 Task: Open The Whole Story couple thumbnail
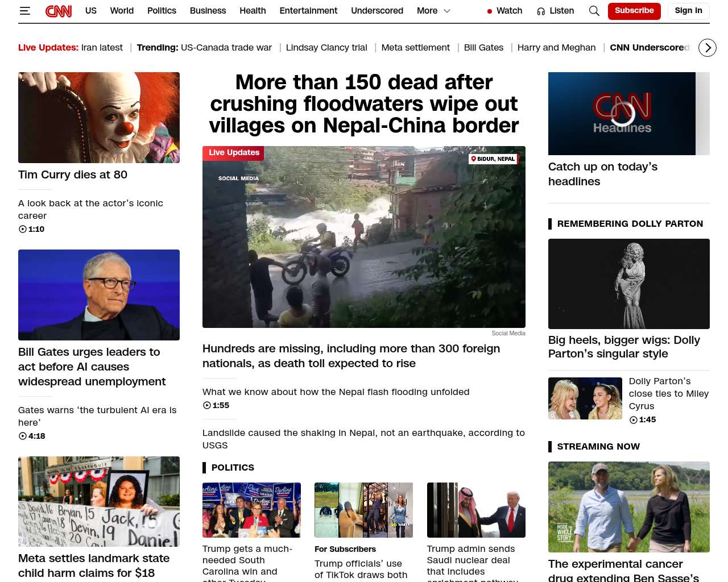click(x=629, y=507)
